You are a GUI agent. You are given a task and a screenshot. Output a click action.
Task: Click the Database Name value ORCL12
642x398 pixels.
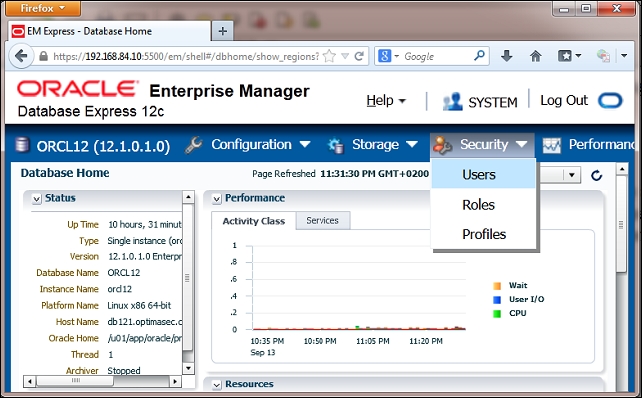click(x=124, y=273)
